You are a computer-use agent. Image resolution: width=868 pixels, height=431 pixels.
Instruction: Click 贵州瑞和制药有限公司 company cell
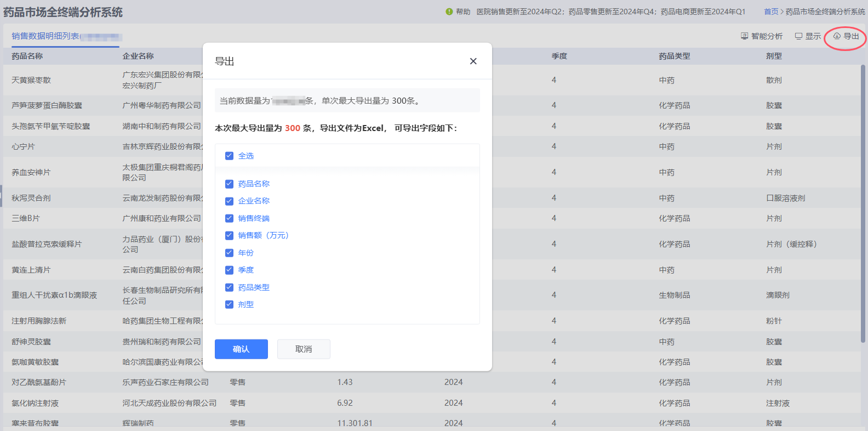[162, 342]
